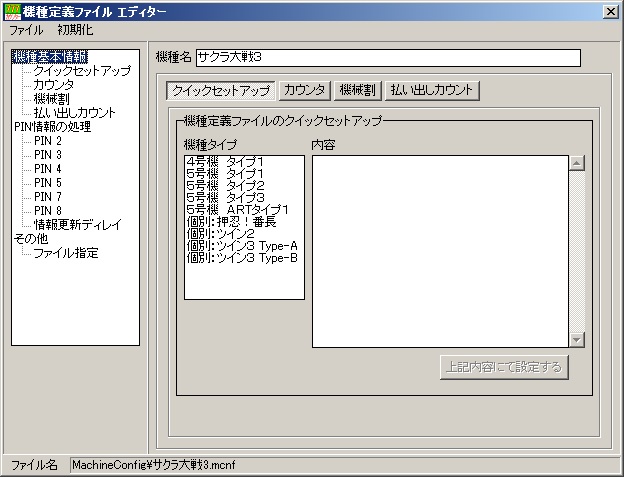Viewport: 624px width, 477px height.
Task: Switch to カウンタ tab
Action: [x=304, y=91]
